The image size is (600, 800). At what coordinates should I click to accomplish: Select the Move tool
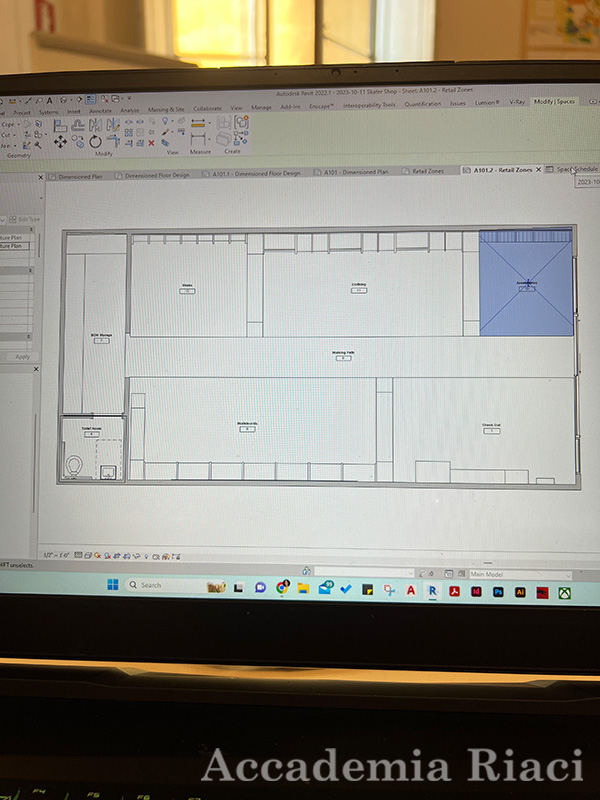pyautogui.click(x=60, y=141)
